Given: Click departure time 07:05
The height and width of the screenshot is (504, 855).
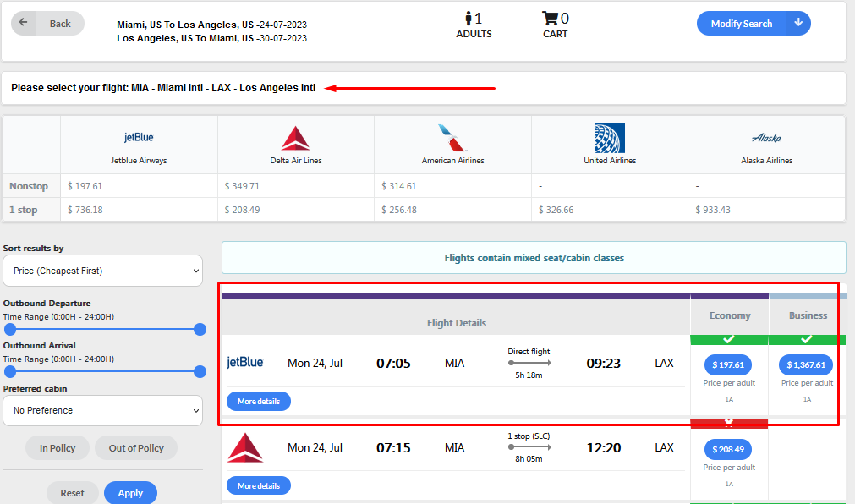Looking at the screenshot, I should 393,364.
